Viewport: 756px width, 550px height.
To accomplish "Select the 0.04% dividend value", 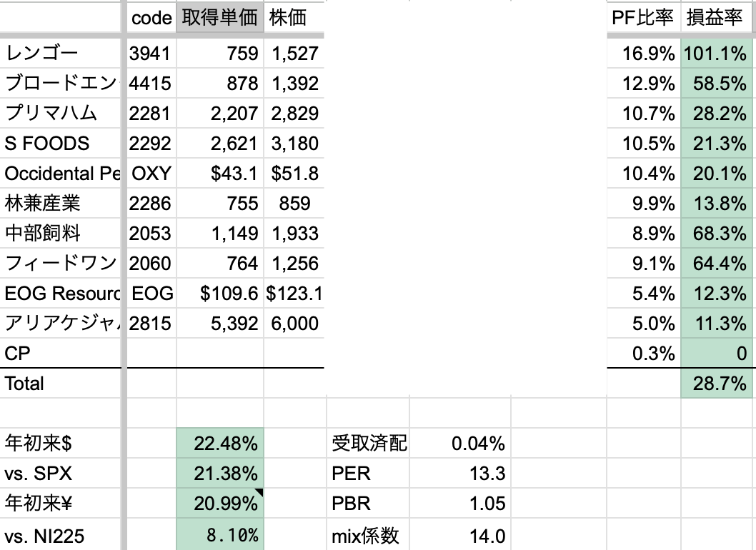I will click(x=460, y=443).
